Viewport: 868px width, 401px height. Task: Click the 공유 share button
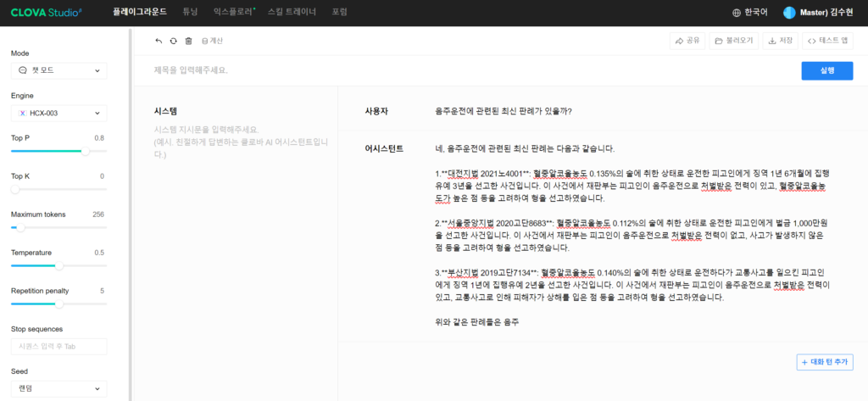[687, 41]
